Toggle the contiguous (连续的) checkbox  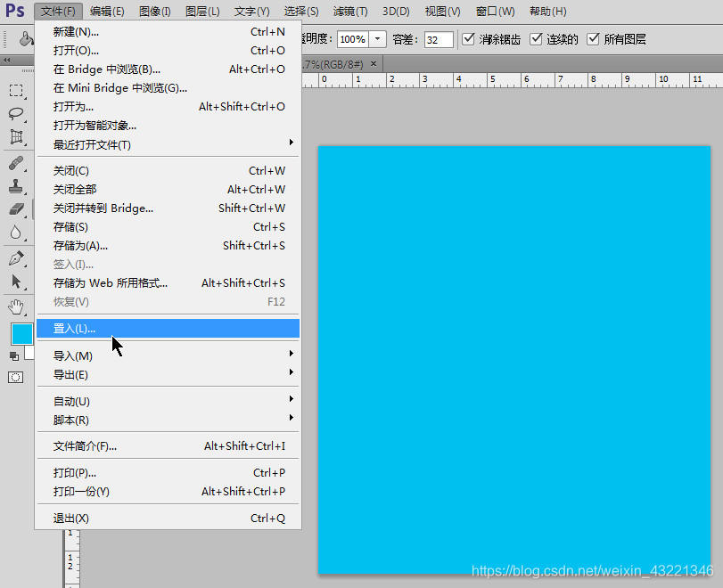(x=536, y=39)
